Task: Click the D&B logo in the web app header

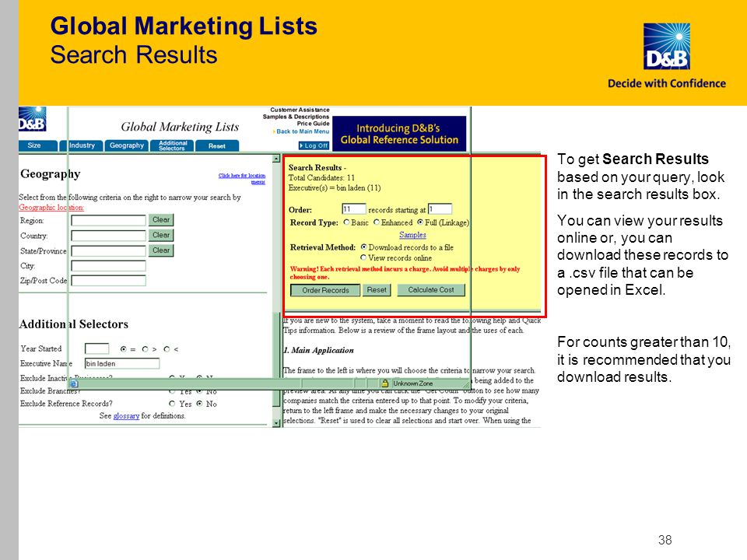Action: 33,119
